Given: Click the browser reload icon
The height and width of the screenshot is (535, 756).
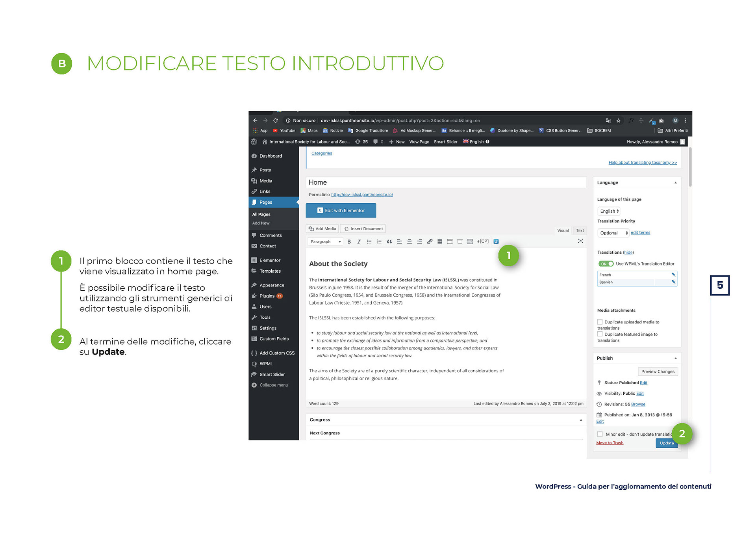Looking at the screenshot, I should click(276, 121).
